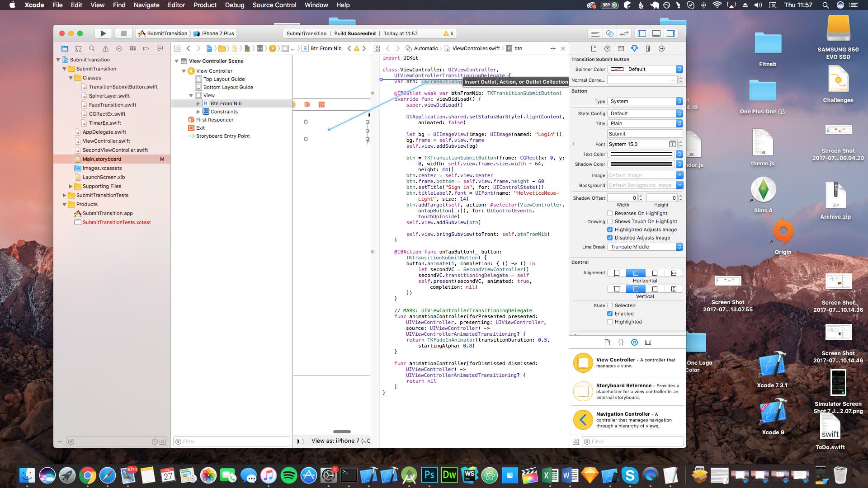Open the Button Type System dropdown
The height and width of the screenshot is (488, 868).
[x=645, y=101]
